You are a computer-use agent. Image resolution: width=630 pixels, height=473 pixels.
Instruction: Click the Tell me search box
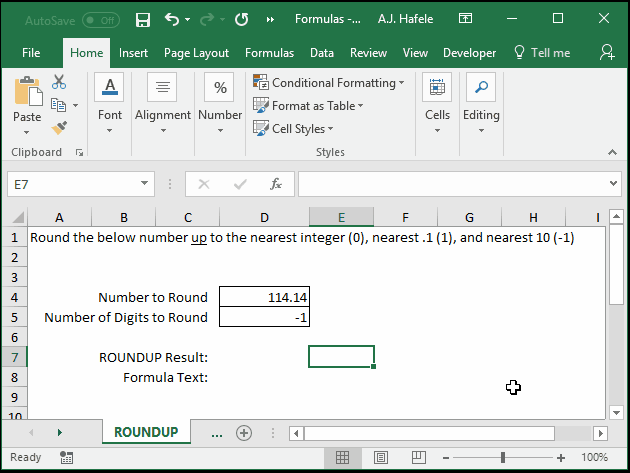542,53
